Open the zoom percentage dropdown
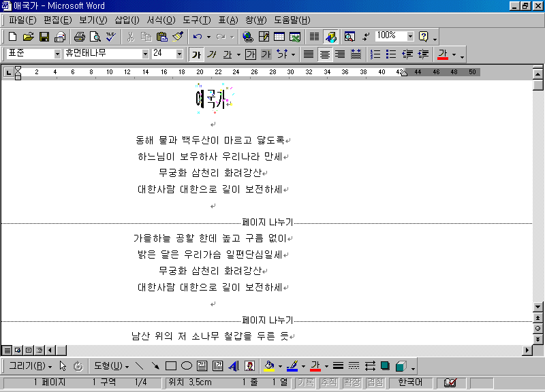The image size is (545, 392). (x=410, y=36)
